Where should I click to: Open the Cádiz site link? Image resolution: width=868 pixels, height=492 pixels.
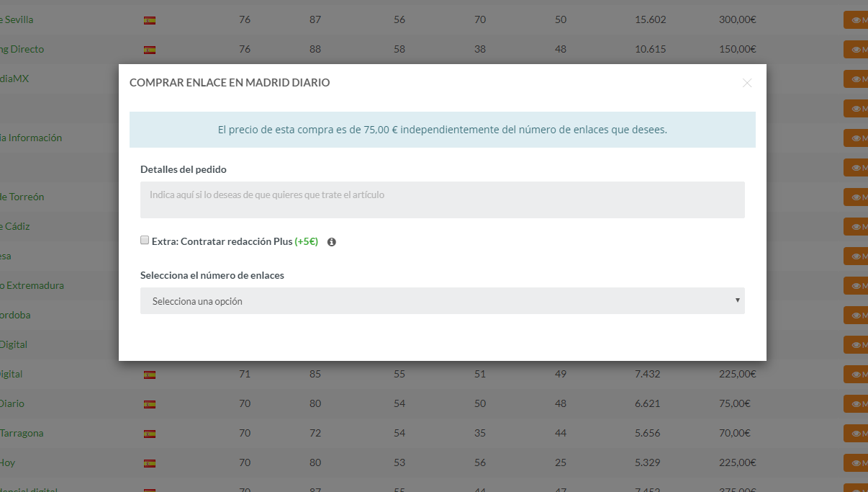(15, 226)
